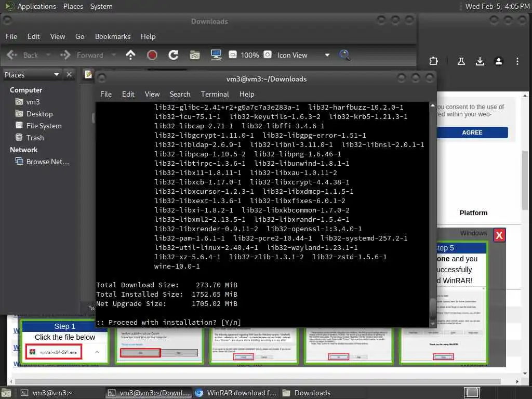This screenshot has height=399, width=532.
Task: Open the Bookmarks menu
Action: click(x=113, y=36)
